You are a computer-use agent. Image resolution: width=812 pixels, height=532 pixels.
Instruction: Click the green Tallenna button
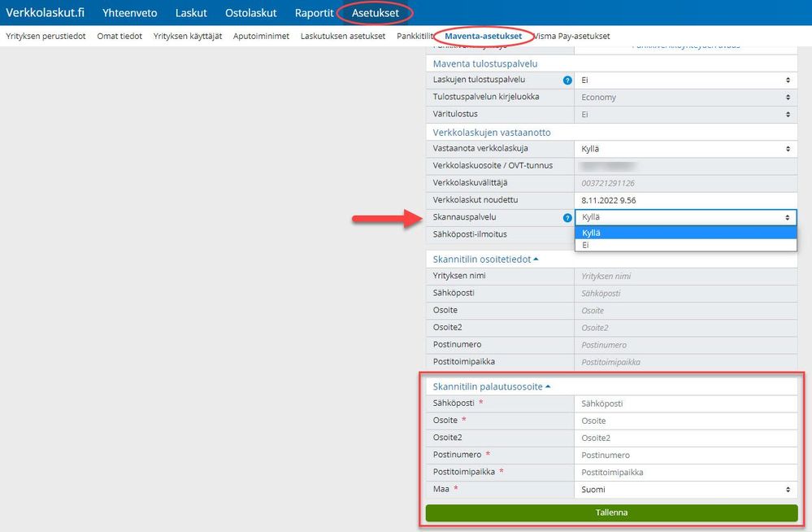pyautogui.click(x=611, y=512)
